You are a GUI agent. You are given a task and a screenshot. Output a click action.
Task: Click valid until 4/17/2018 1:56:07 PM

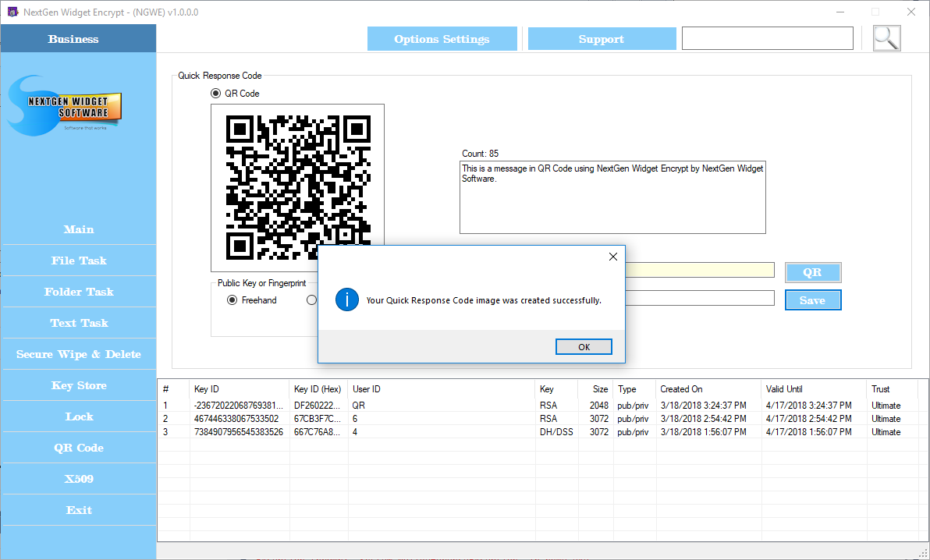(809, 432)
